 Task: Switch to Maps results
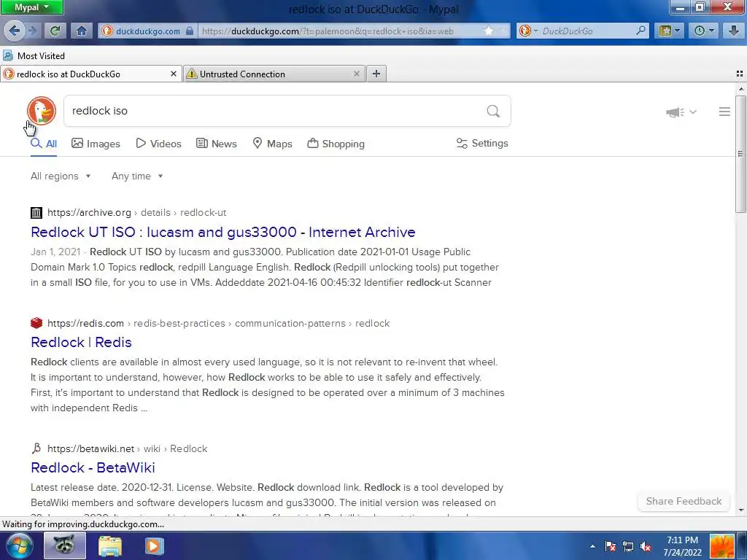(272, 144)
